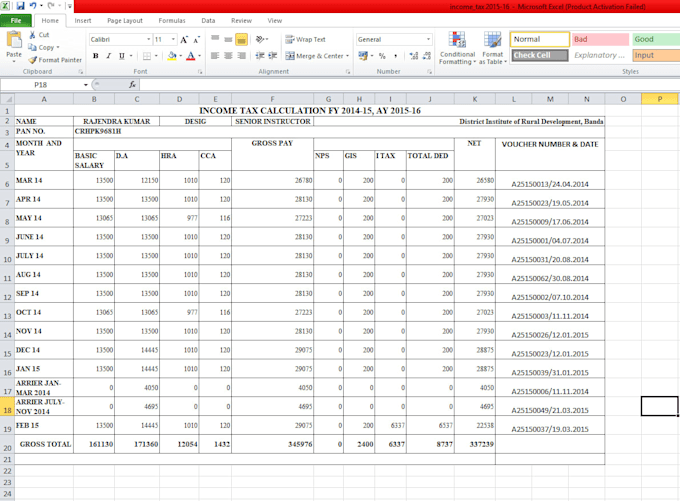The image size is (680, 501).
Task: Expand the Copy dropdown arrow
Action: [x=58, y=47]
